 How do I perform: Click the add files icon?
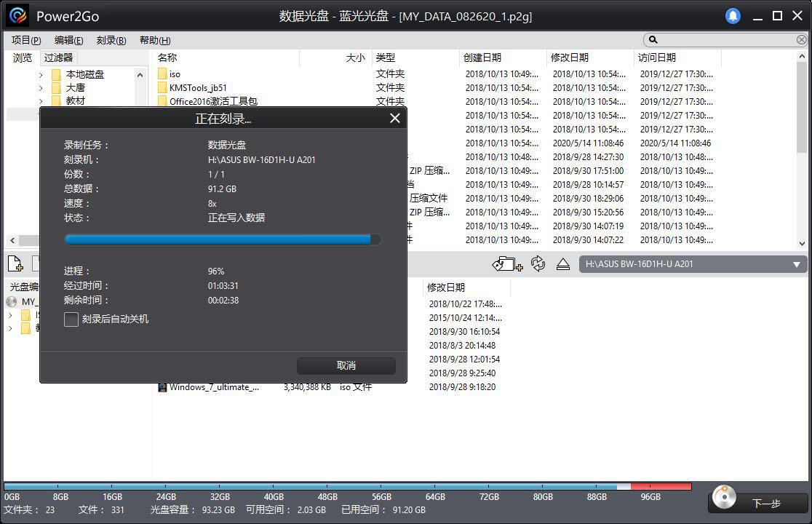click(15, 263)
